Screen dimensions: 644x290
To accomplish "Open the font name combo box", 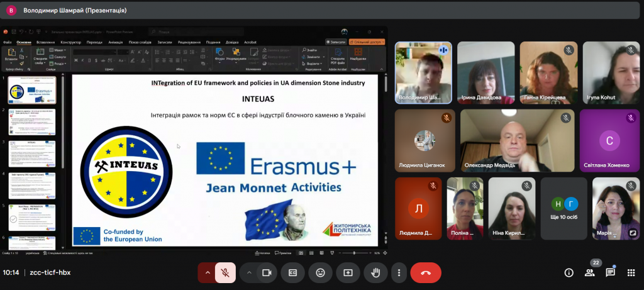I will pyautogui.click(x=94, y=52).
